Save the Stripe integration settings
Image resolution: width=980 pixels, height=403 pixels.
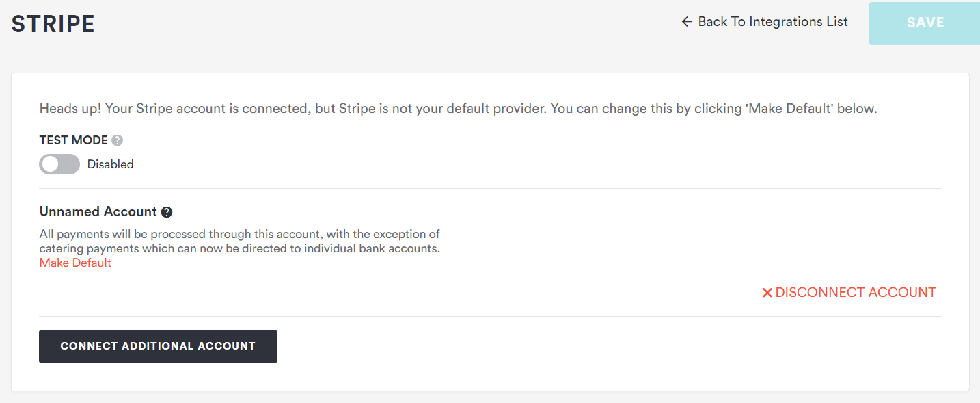(x=925, y=23)
